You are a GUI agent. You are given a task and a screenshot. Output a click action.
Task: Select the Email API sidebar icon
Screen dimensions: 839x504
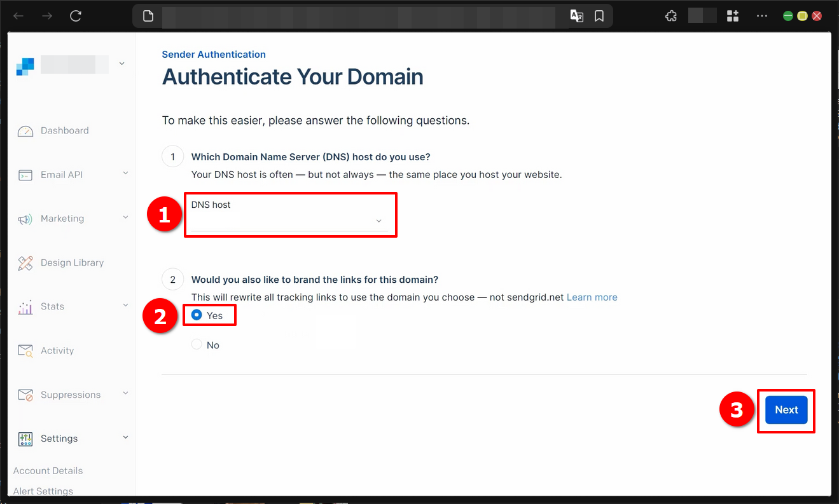click(25, 174)
